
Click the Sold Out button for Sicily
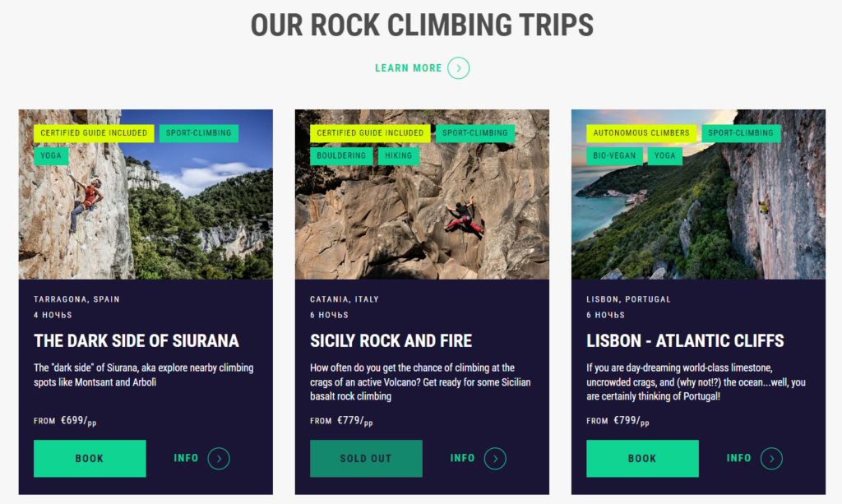point(366,459)
